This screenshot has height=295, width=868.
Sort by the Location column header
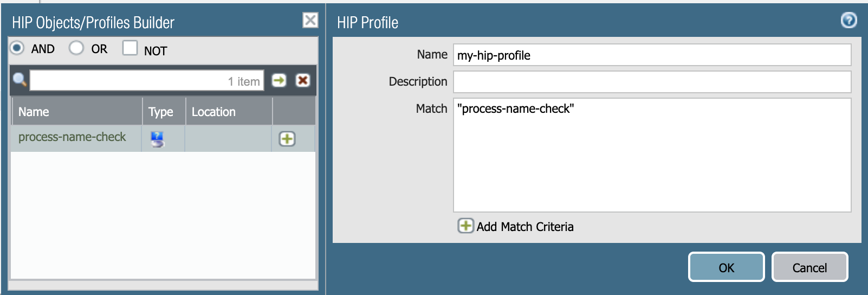(213, 112)
